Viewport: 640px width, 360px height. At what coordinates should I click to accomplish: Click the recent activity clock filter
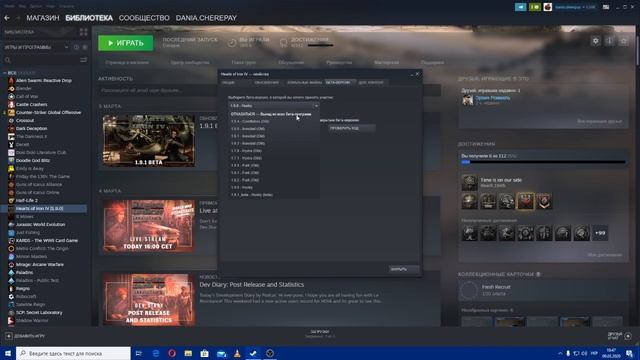pos(76,47)
